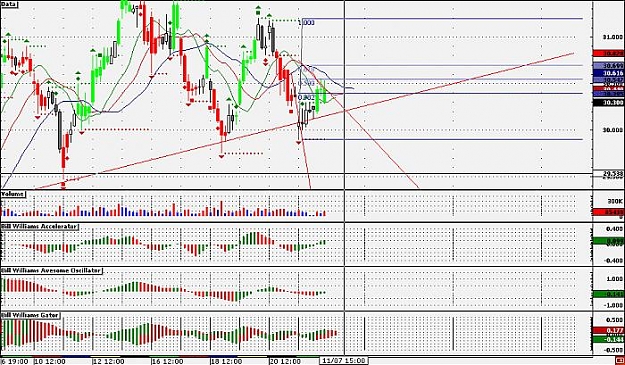Click the 0.500 Gator axis label
The height and width of the screenshot is (365, 625).
point(615,320)
